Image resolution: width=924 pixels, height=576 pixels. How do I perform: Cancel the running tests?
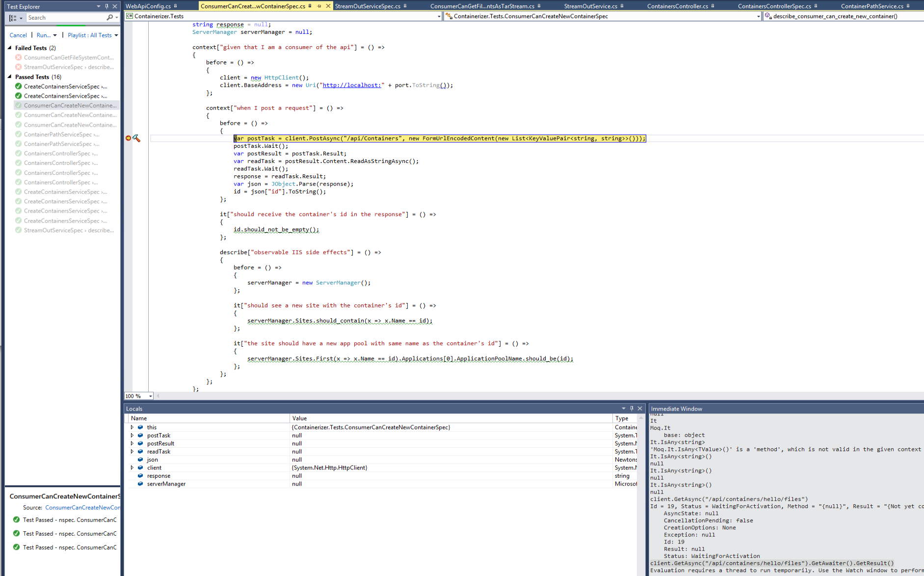[18, 35]
